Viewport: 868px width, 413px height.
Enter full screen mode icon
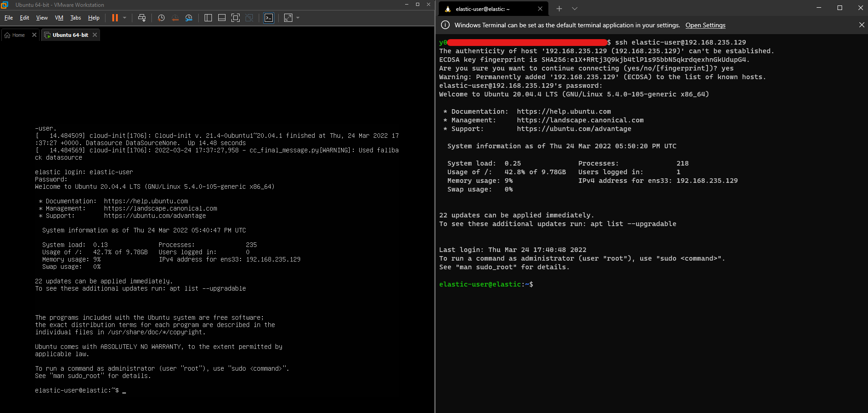(236, 18)
